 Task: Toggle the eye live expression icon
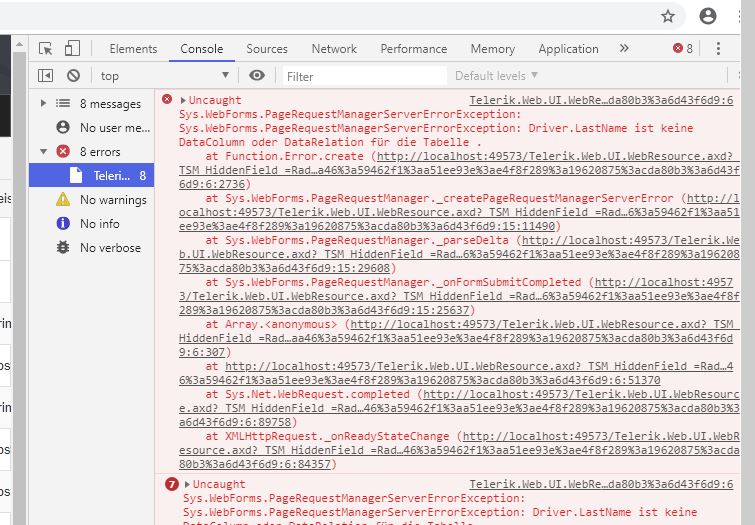257,75
